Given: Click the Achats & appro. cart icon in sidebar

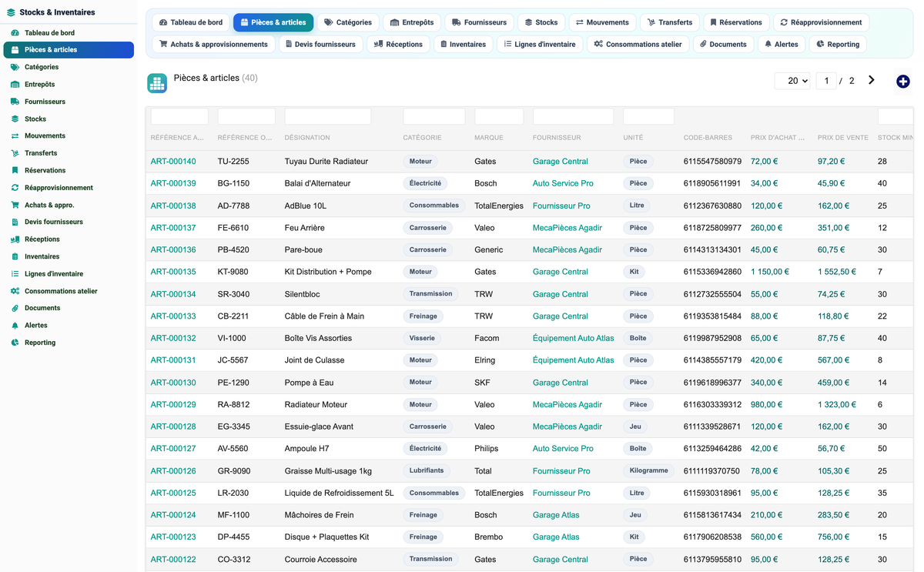Looking at the screenshot, I should click(15, 205).
